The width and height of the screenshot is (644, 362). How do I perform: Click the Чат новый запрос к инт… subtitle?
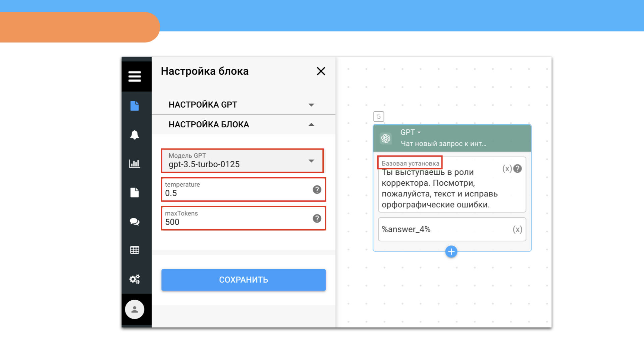click(443, 144)
